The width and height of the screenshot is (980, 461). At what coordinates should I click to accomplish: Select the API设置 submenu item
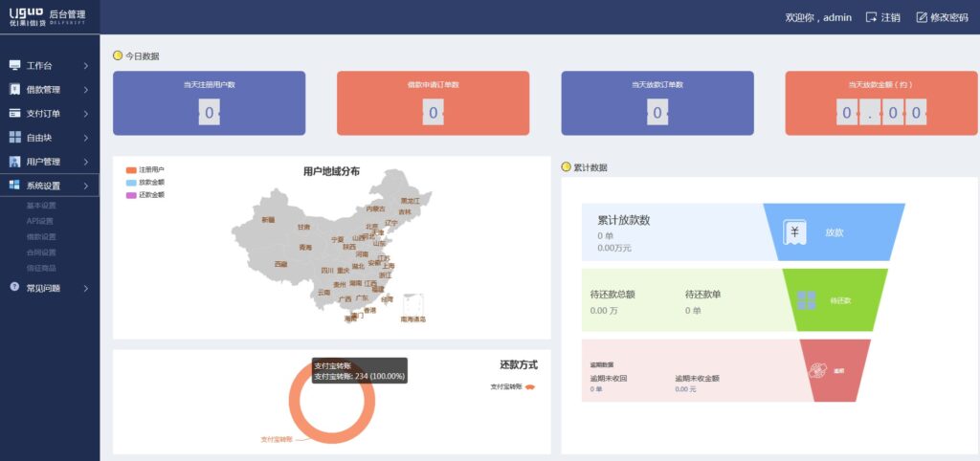coord(40,221)
